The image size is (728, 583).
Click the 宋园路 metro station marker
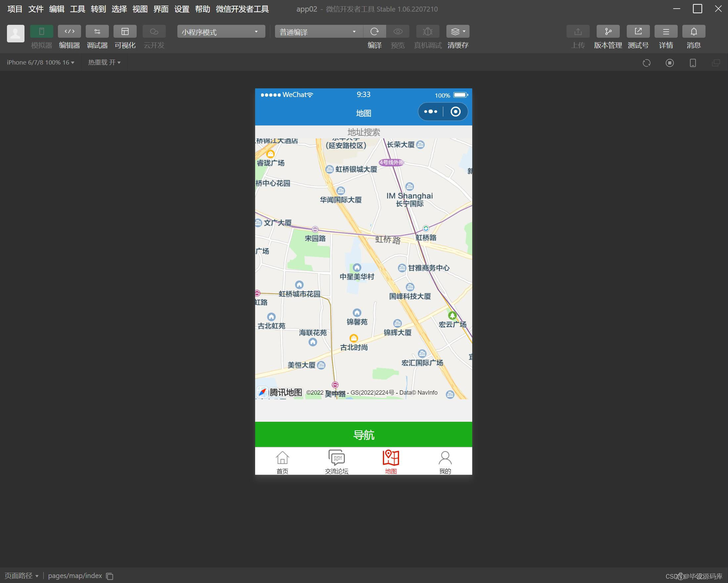click(x=315, y=229)
